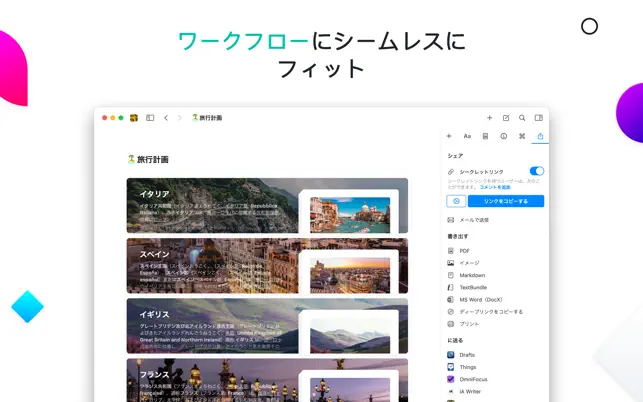Open the document info tab icon

(504, 136)
